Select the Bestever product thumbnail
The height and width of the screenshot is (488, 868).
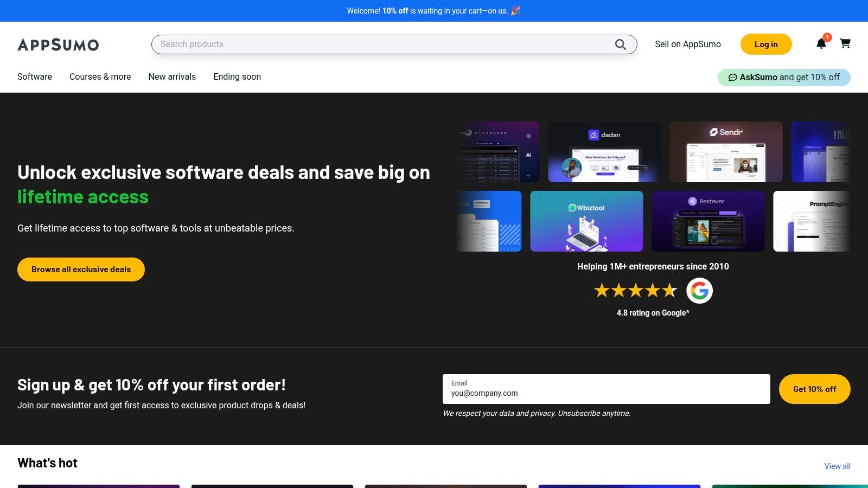click(x=708, y=221)
